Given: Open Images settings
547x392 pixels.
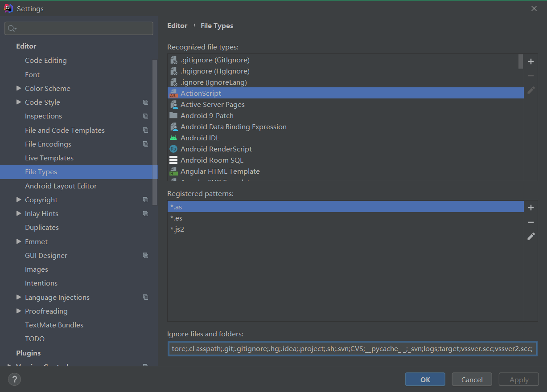Looking at the screenshot, I should pos(37,269).
